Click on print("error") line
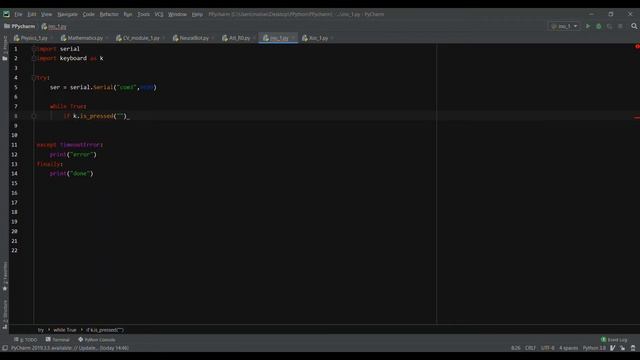 73,155
